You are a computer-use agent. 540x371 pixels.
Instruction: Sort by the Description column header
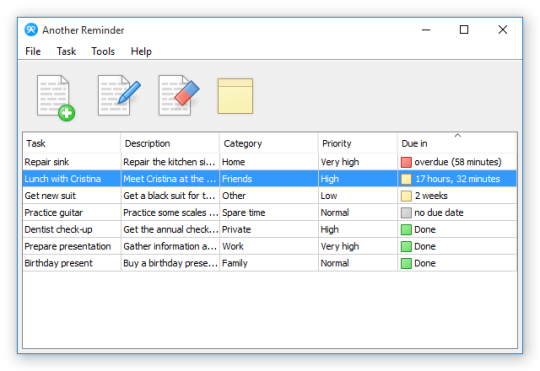(x=170, y=143)
